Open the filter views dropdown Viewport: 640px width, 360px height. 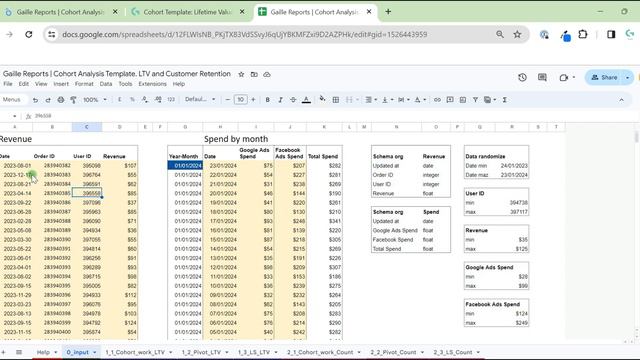[x=489, y=100]
